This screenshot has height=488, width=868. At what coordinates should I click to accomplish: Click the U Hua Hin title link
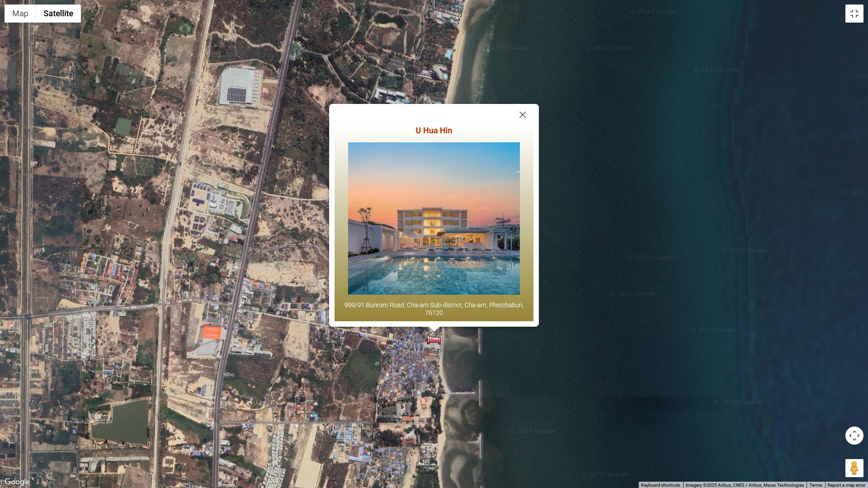[434, 131]
